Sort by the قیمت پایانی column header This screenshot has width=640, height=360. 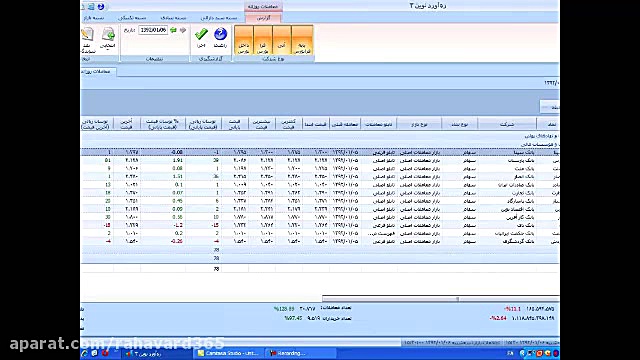(x=235, y=124)
